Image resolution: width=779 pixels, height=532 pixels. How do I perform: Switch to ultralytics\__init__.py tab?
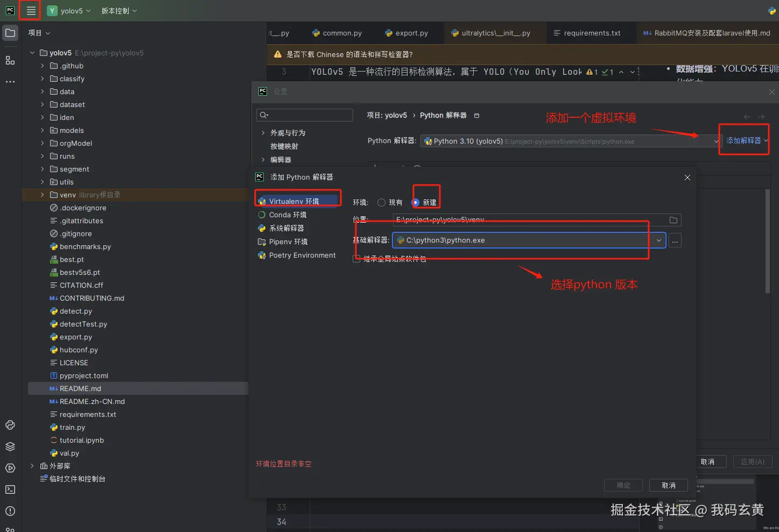[x=490, y=33]
